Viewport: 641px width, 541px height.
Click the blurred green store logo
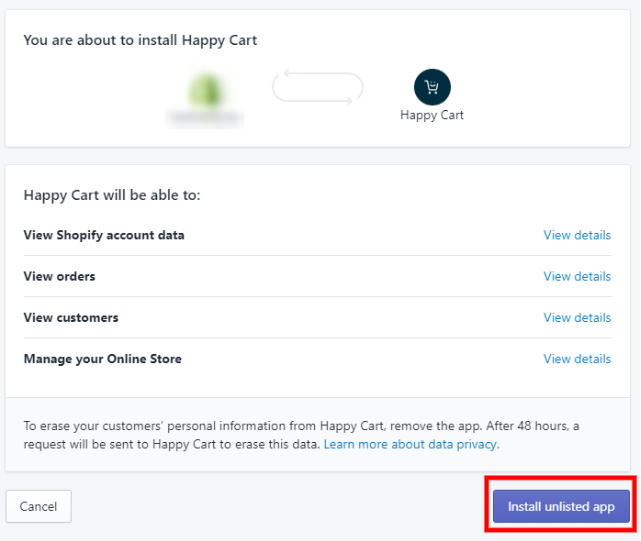[205, 91]
